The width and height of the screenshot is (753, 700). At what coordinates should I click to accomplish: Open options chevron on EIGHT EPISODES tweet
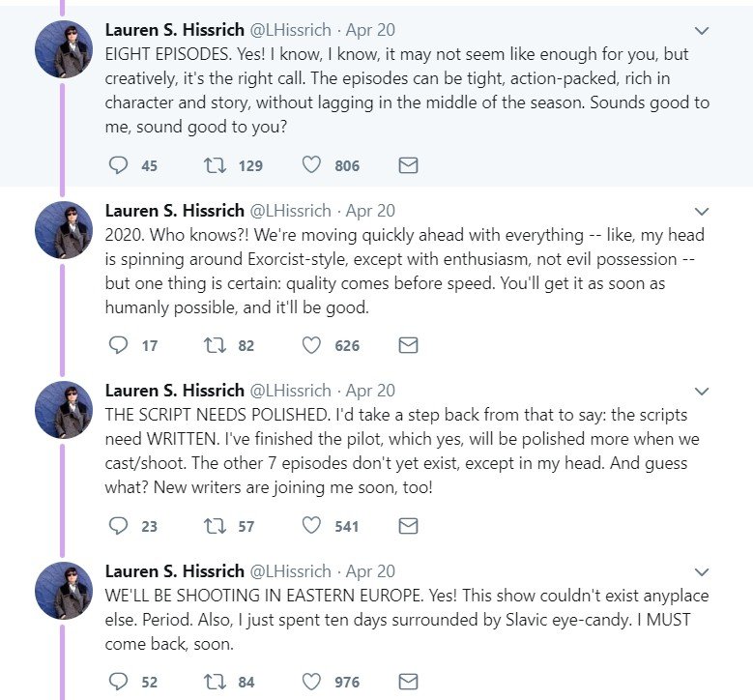click(x=702, y=31)
